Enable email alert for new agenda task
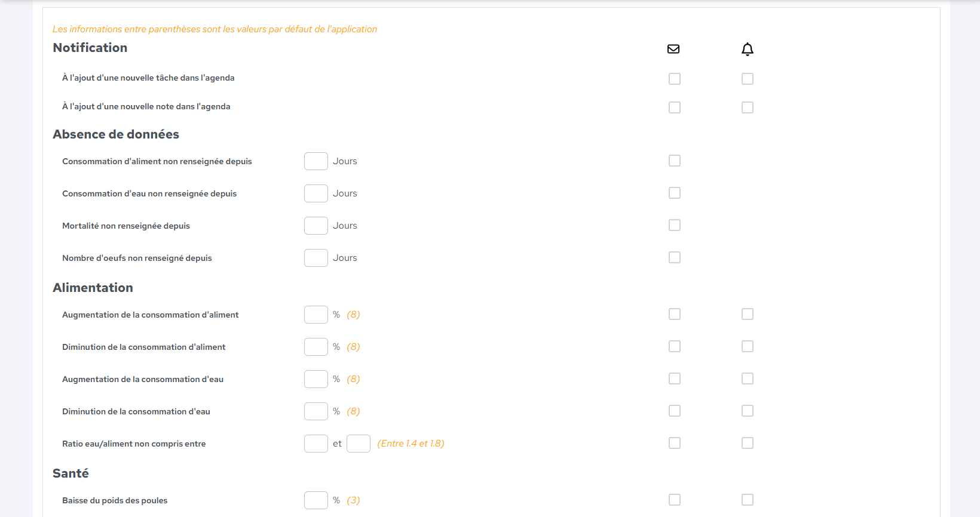The width and height of the screenshot is (980, 517). (675, 79)
